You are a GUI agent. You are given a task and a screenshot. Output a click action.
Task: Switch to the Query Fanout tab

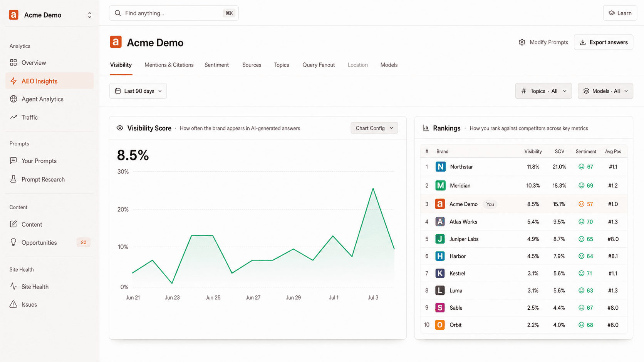(x=319, y=65)
